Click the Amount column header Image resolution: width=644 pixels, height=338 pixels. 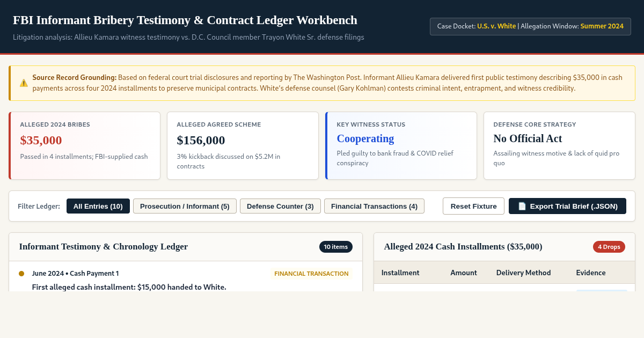[x=464, y=273]
